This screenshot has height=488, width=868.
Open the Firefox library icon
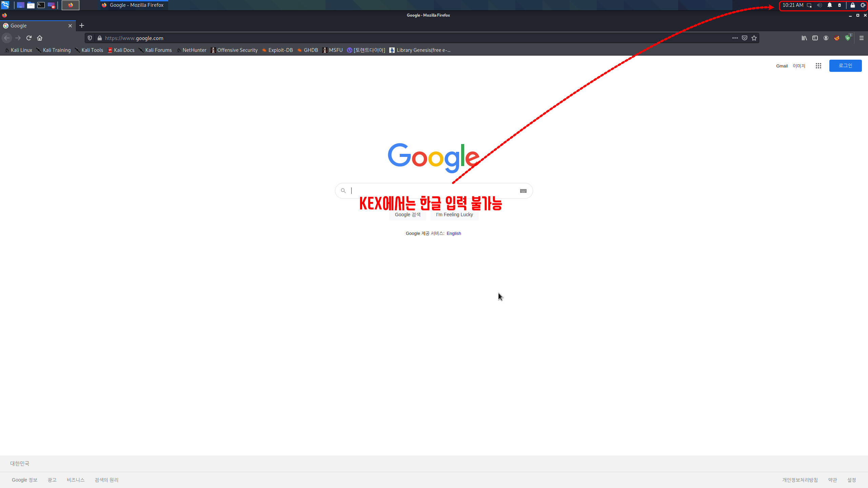(804, 38)
